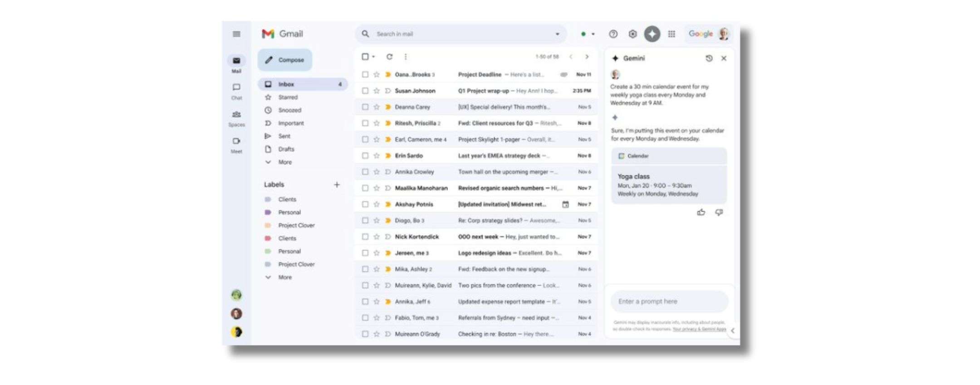Expand More under the Drafts folder
980x385 pixels.
[x=284, y=162]
